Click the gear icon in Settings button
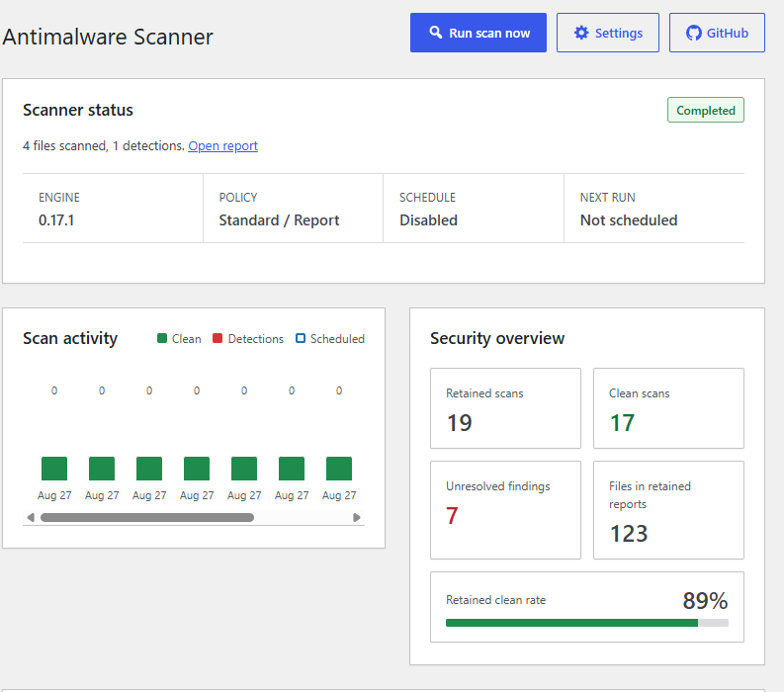This screenshot has height=692, width=784. [581, 33]
